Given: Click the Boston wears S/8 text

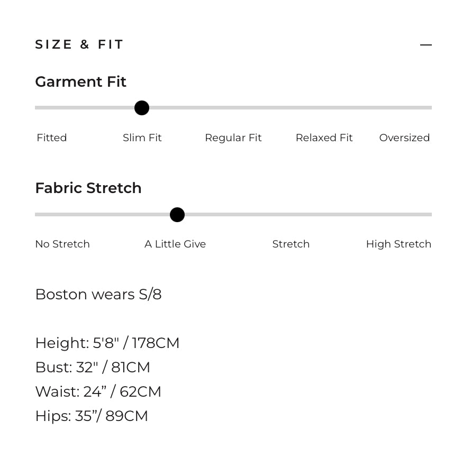Looking at the screenshot, I should click(98, 294).
